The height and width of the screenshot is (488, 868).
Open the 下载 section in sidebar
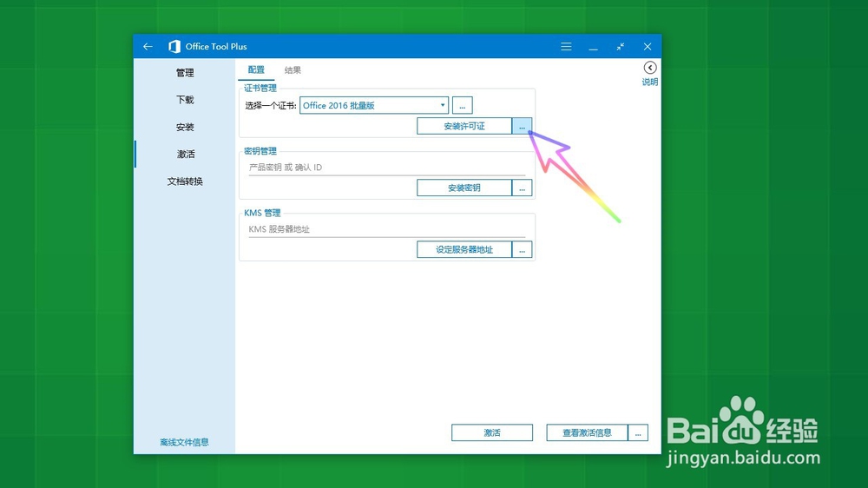click(x=185, y=100)
